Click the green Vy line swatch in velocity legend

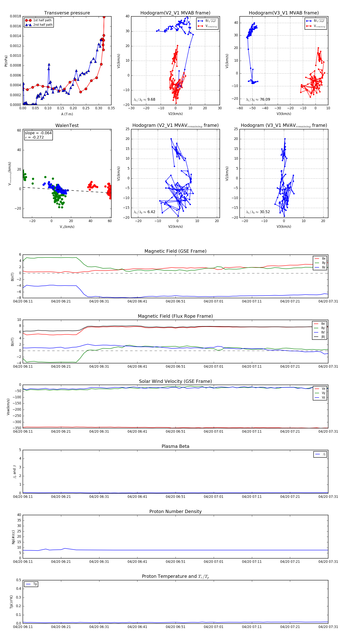(x=317, y=393)
